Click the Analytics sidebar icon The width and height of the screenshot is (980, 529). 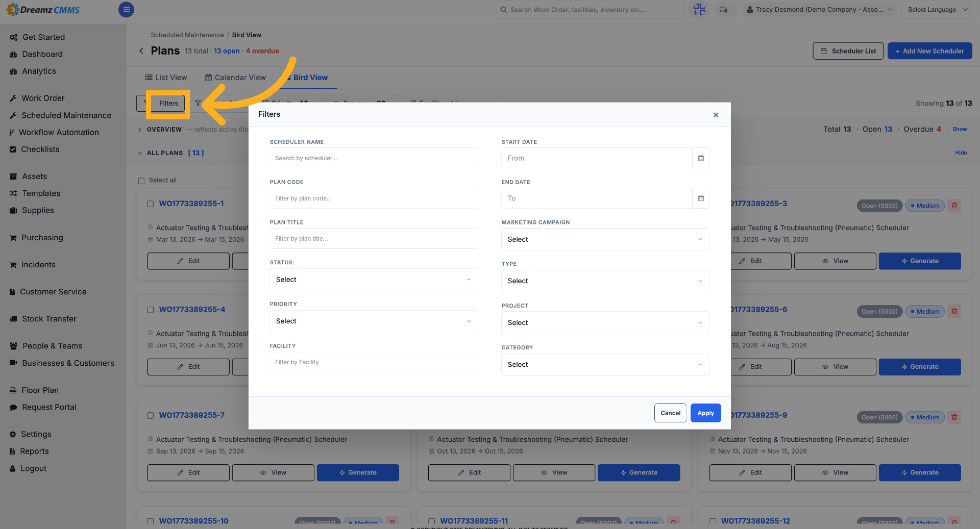[13, 71]
